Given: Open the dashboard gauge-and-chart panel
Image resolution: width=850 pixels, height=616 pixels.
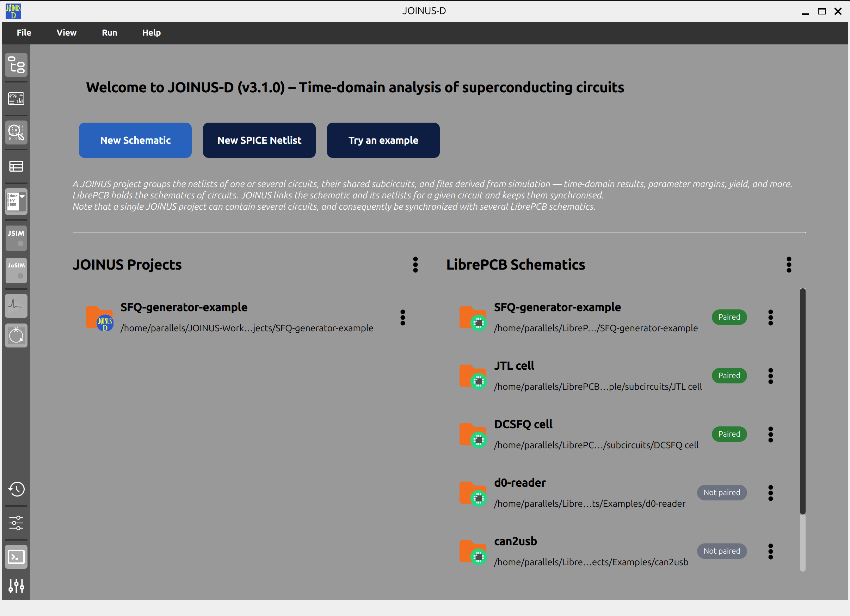Looking at the screenshot, I should tap(16, 99).
